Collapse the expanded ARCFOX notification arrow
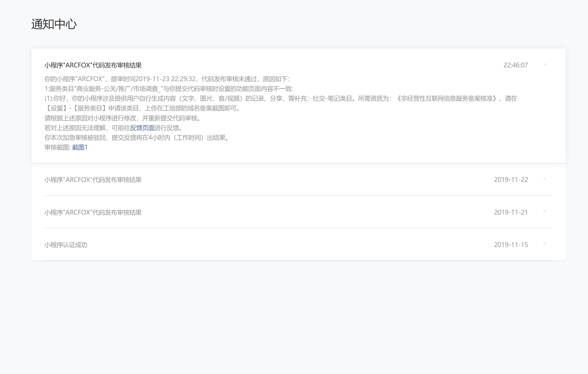 pos(544,65)
